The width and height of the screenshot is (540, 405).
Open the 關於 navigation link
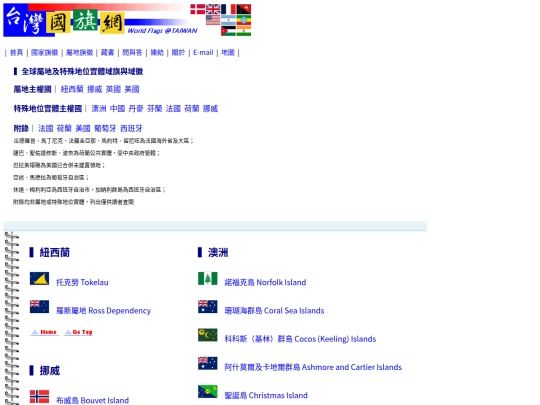pos(178,52)
